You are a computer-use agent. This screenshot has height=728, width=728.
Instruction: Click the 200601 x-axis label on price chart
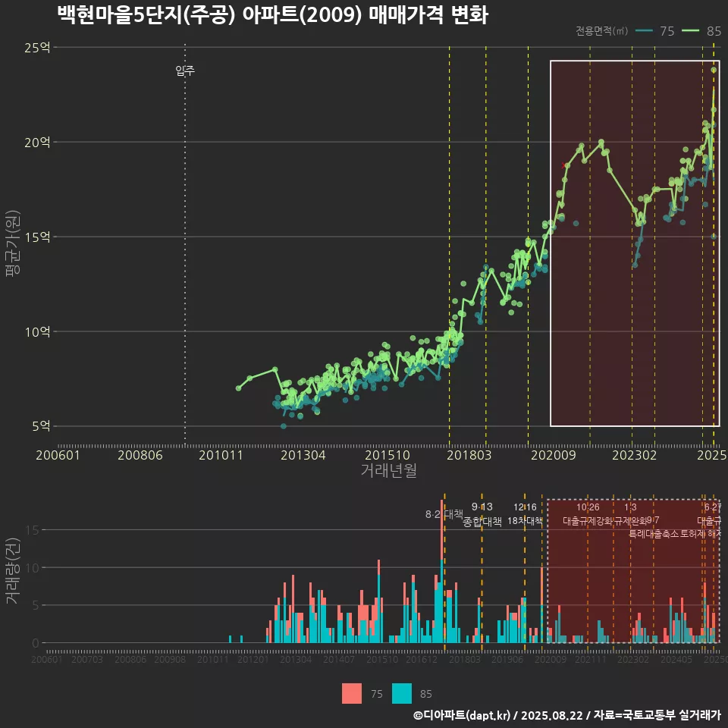(58, 455)
